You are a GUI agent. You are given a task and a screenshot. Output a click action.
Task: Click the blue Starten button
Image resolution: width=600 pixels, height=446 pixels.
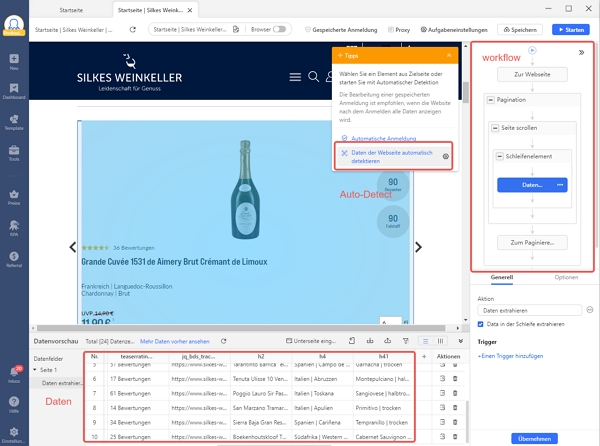(x=570, y=30)
